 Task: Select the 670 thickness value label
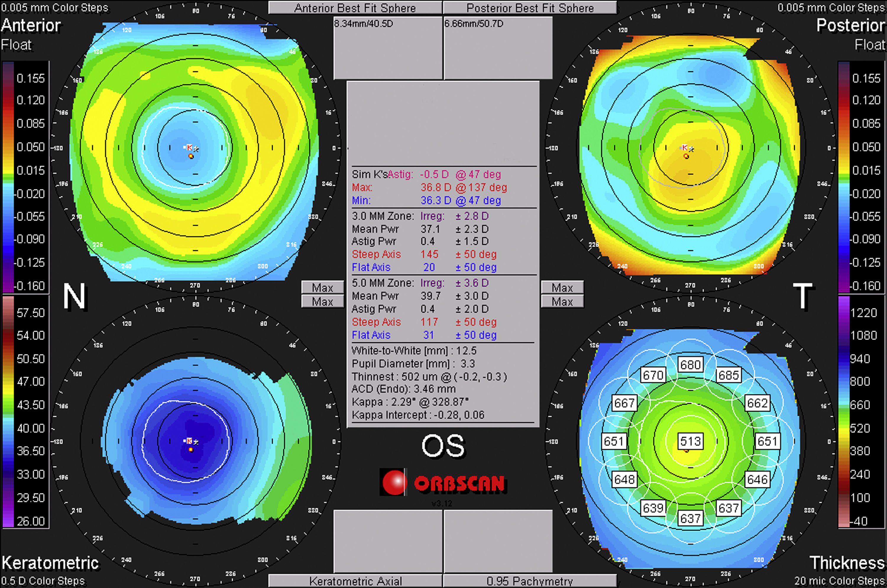[x=653, y=375]
